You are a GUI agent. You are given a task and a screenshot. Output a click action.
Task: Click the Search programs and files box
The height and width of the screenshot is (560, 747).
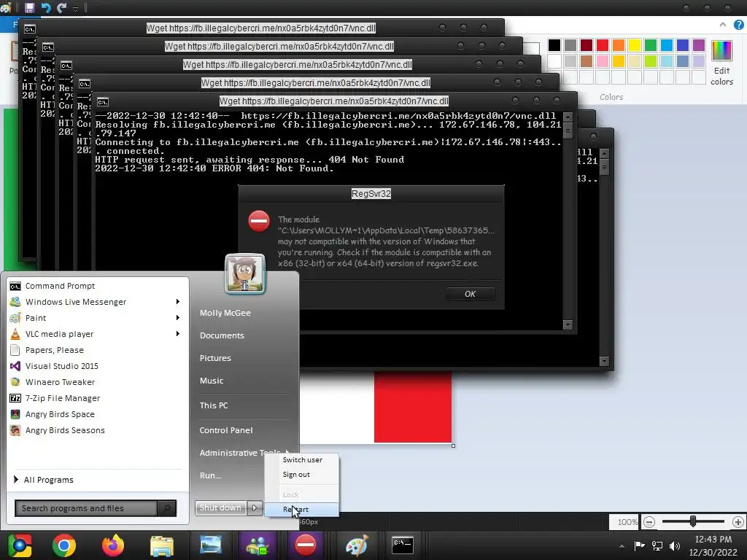86,508
